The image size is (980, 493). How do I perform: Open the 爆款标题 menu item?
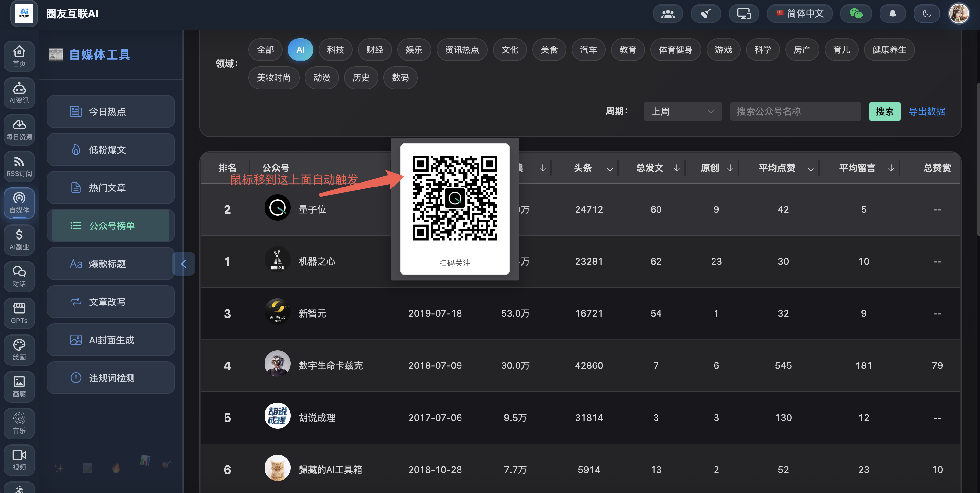[111, 264]
